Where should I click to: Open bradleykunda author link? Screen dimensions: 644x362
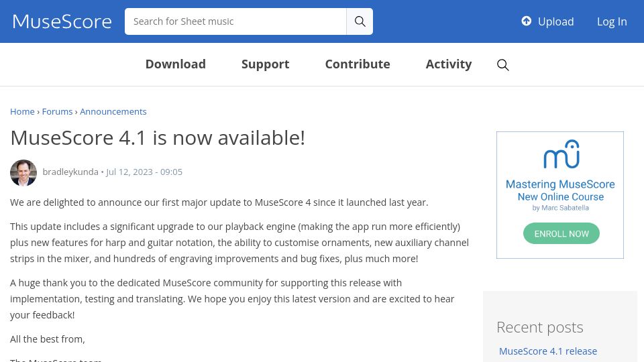tap(70, 172)
